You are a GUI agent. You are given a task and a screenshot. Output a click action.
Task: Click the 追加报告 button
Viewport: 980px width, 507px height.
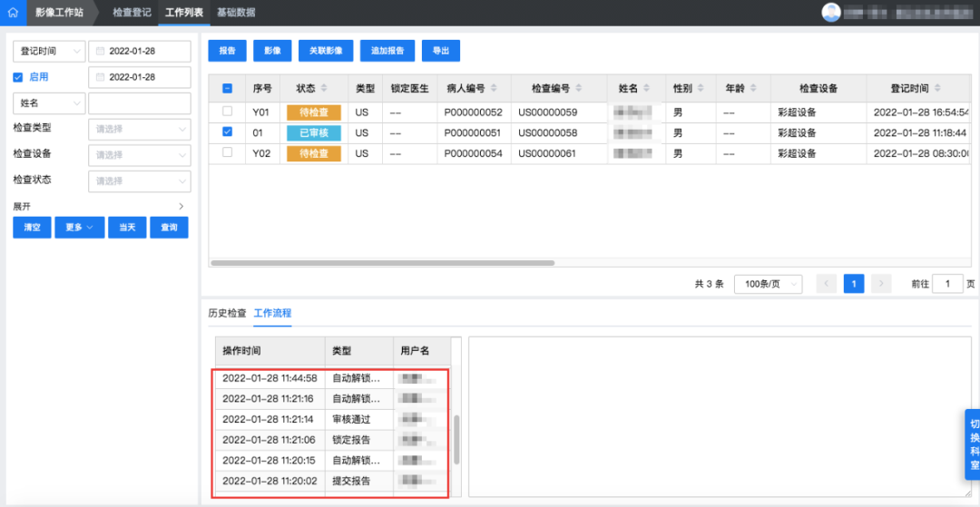pos(387,51)
